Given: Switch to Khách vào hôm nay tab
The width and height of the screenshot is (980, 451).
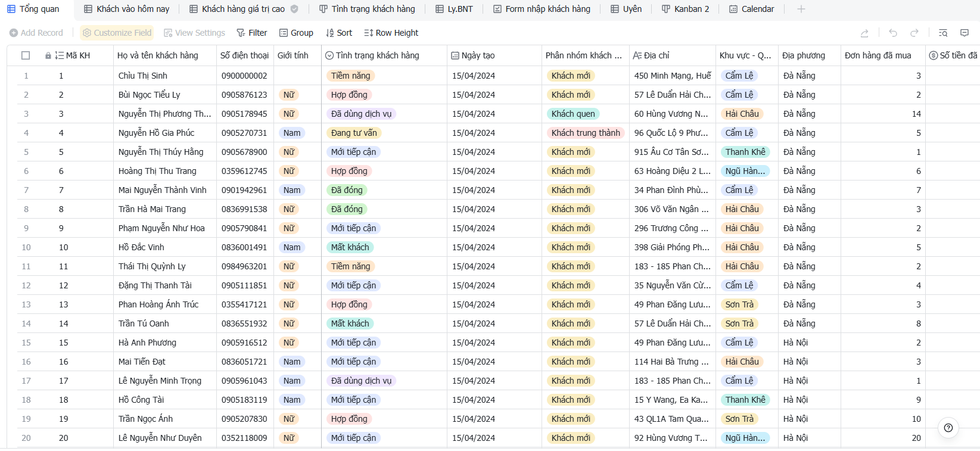Looking at the screenshot, I should [126, 9].
